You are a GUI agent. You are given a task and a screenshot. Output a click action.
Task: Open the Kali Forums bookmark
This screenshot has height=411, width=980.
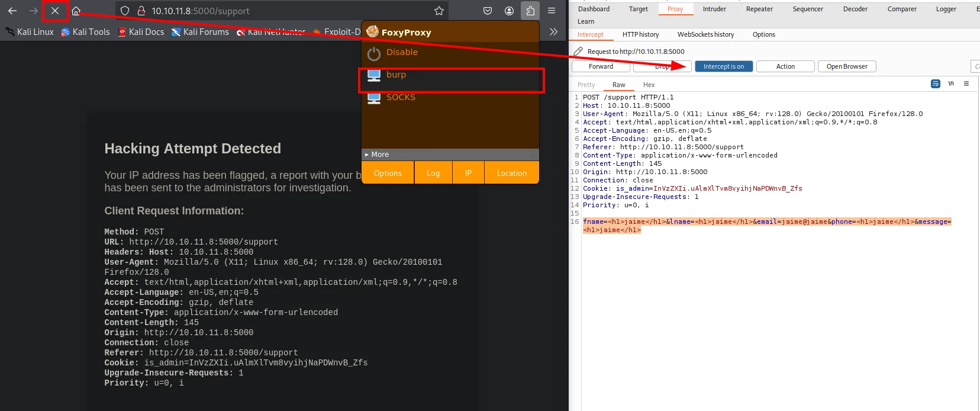point(200,32)
